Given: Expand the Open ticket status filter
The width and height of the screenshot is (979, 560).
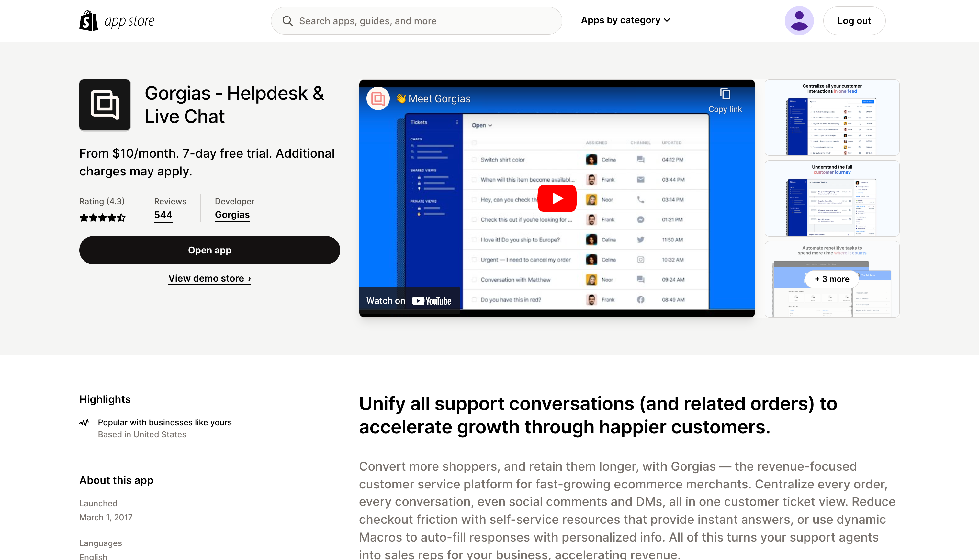Looking at the screenshot, I should click(x=481, y=125).
